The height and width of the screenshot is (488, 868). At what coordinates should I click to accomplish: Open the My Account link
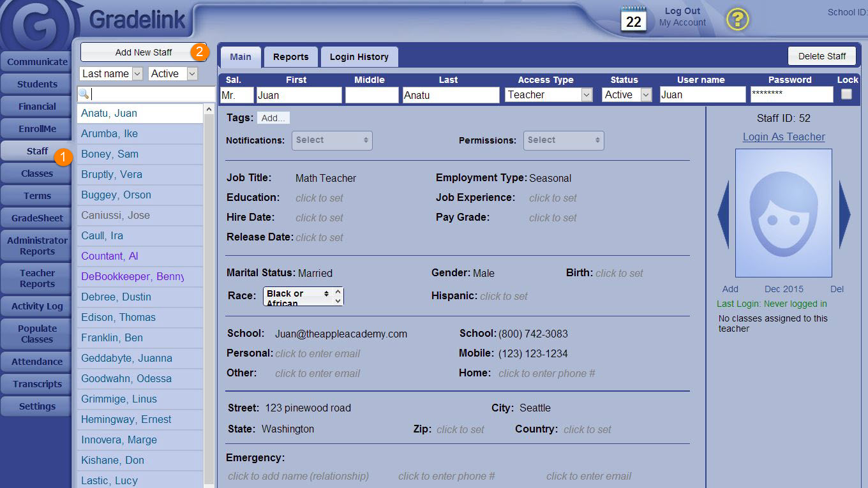click(682, 22)
